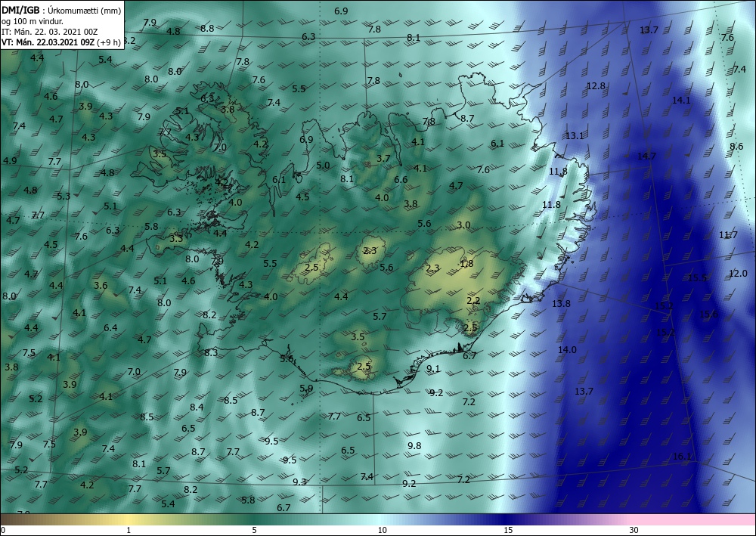Click the map value 8.4
The image size is (756, 536).
coord(197,407)
